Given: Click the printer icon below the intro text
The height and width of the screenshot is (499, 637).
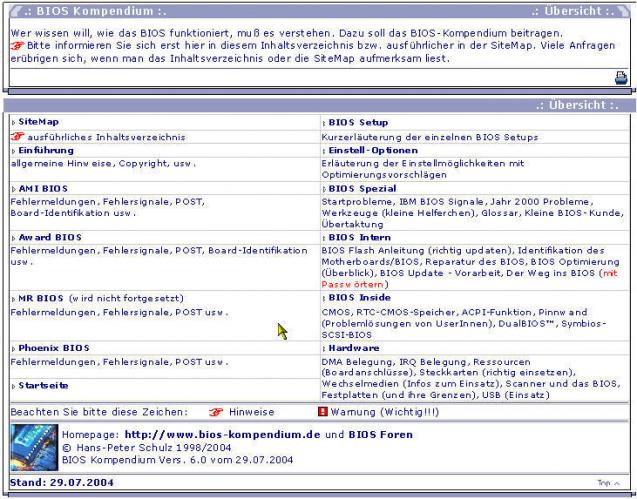Looking at the screenshot, I should pos(621,78).
